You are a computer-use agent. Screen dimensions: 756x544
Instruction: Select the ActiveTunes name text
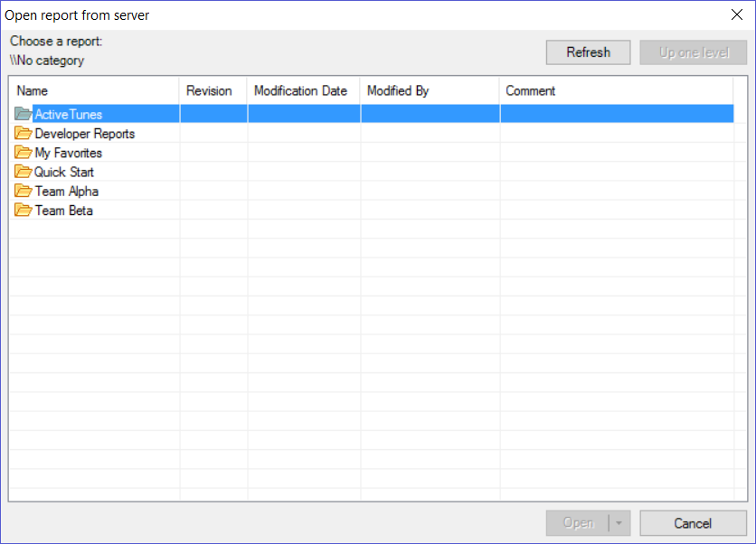point(69,114)
